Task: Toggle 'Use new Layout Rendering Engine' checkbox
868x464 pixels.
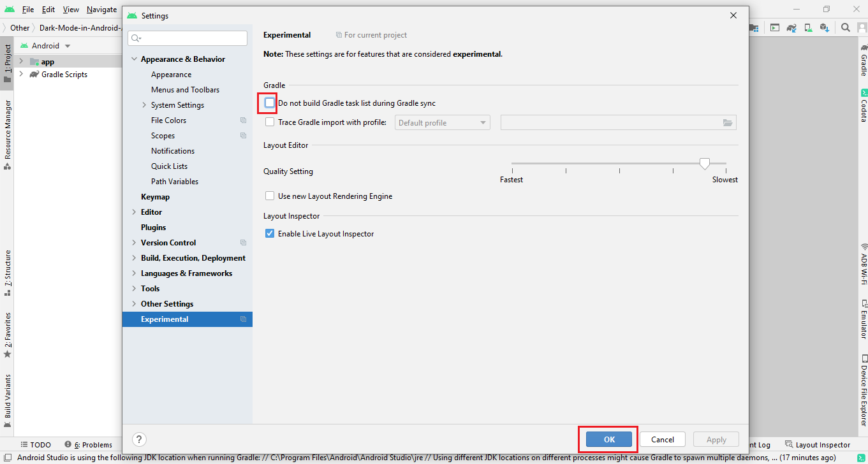Action: [x=270, y=196]
